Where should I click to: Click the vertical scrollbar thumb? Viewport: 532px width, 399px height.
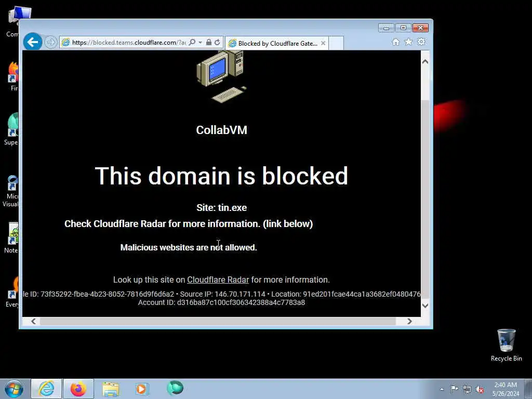[x=425, y=199]
